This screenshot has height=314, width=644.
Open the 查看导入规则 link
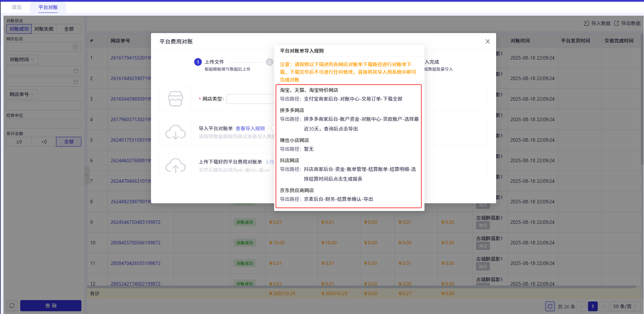tap(250, 128)
